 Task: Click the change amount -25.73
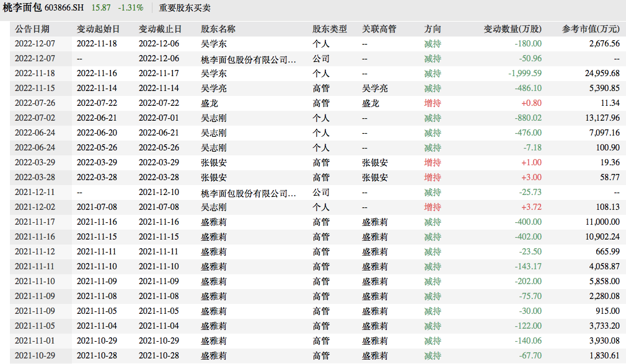pyautogui.click(x=530, y=192)
